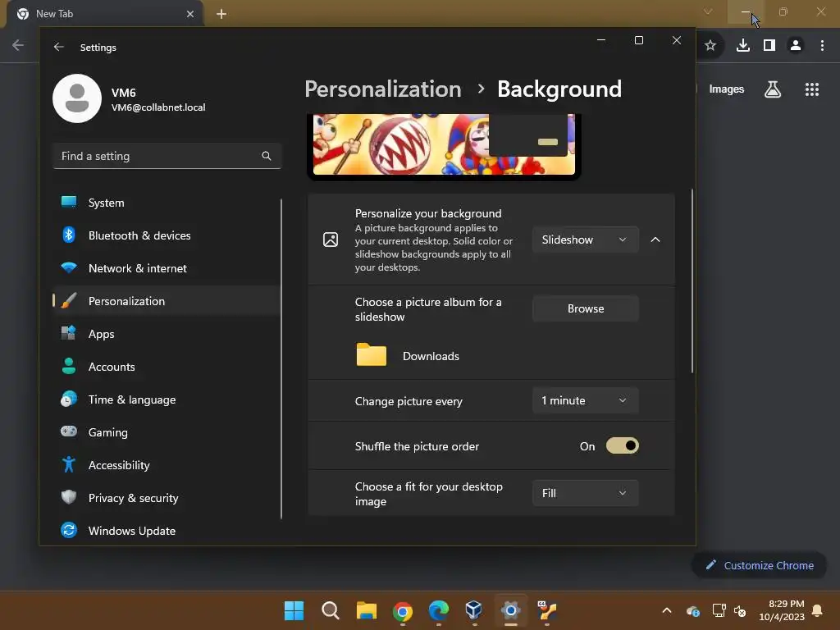The image size is (840, 630).
Task: Open the last pinned taskbar app icon
Action: (x=546, y=610)
